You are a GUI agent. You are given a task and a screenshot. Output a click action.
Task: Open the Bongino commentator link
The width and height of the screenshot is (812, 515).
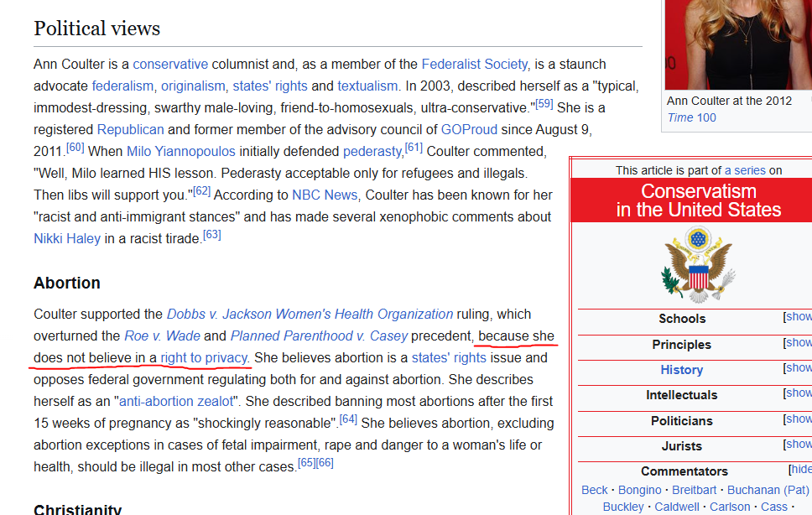coord(639,490)
